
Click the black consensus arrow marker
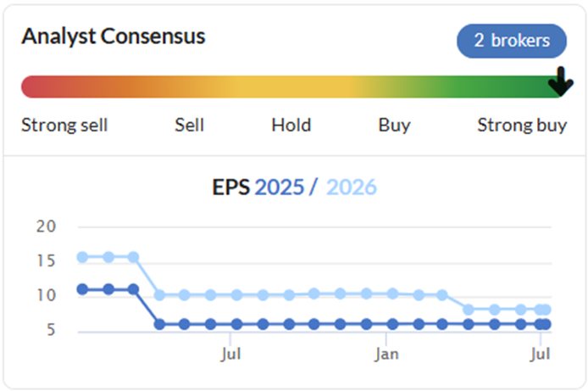[561, 81]
